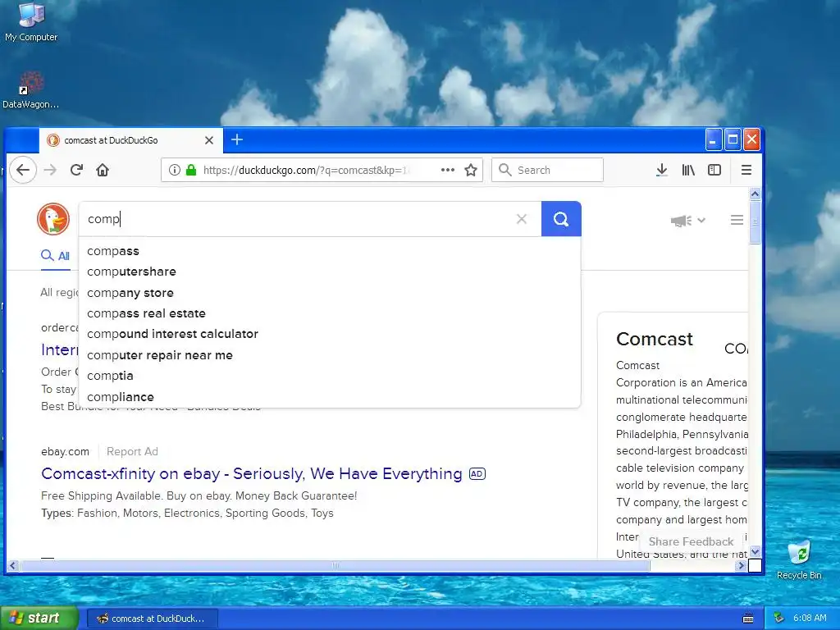Click the horizontal scrollbar right arrow

point(741,566)
